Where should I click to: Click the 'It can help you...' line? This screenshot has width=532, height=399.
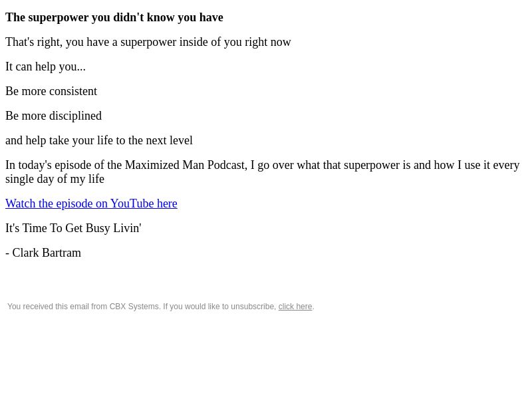[x=45, y=66]
